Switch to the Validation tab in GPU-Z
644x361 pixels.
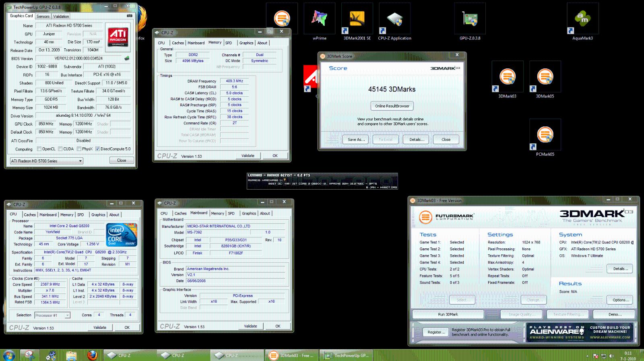point(61,17)
